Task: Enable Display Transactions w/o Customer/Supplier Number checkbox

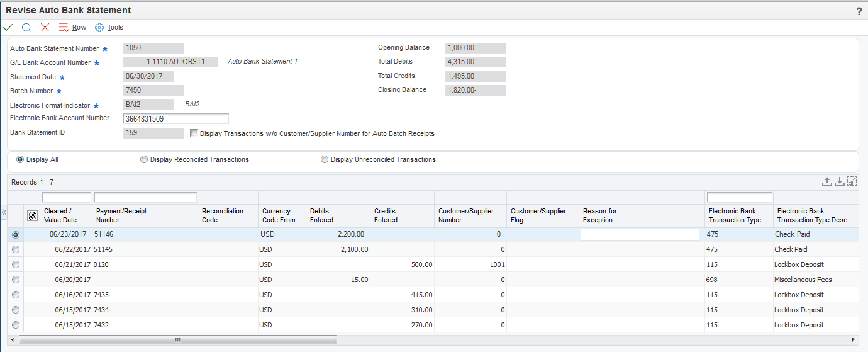Action: coord(194,133)
